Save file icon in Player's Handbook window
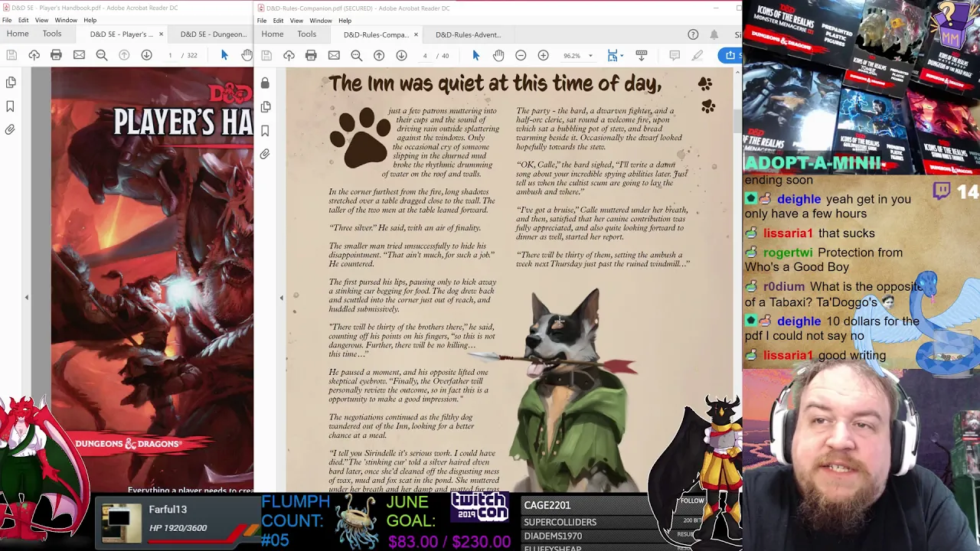Viewport: 980px width, 551px height. point(11,55)
